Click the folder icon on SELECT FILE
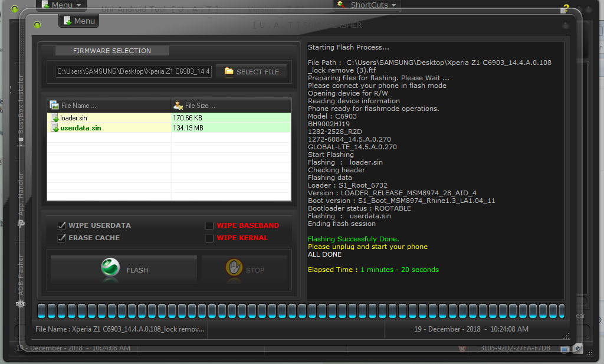The width and height of the screenshot is (604, 364). point(229,71)
